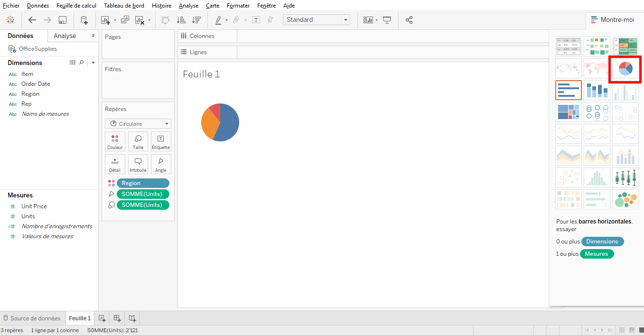Toggle mark labels with the T toolbar icon

click(256, 19)
